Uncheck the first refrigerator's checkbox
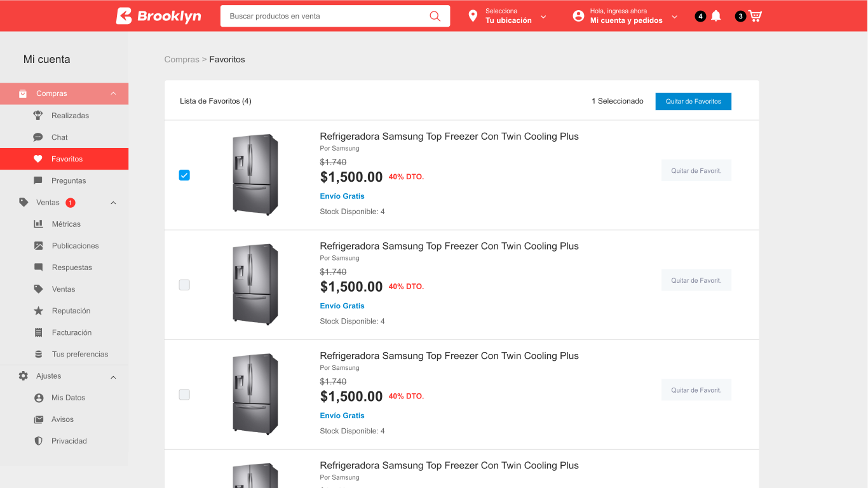The image size is (868, 488). (x=184, y=175)
